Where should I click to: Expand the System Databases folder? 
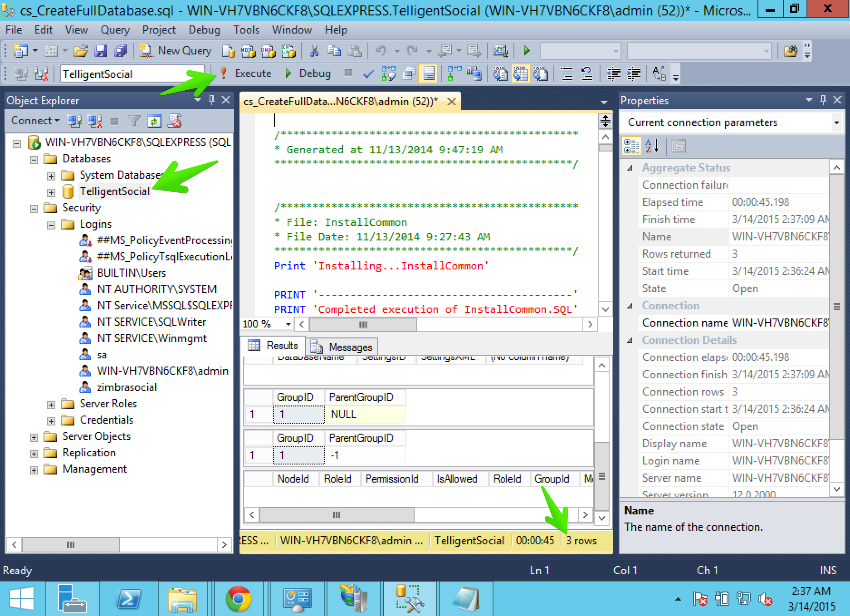click(x=51, y=176)
